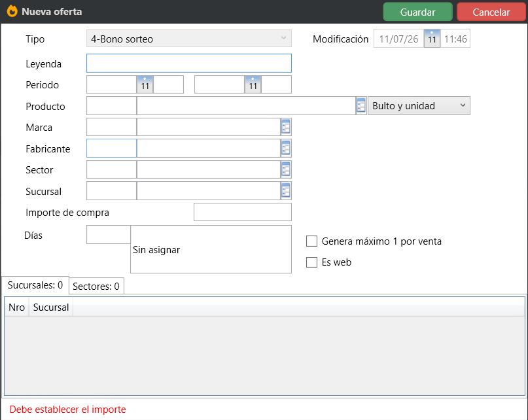Screen dimensions: 528x420
Task: Click the Sector code field
Action: click(x=111, y=169)
